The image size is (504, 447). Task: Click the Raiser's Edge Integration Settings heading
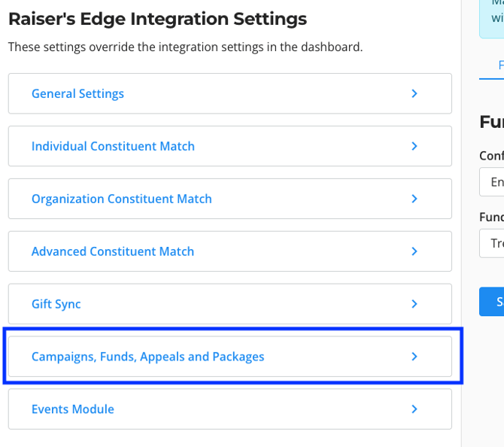(157, 19)
